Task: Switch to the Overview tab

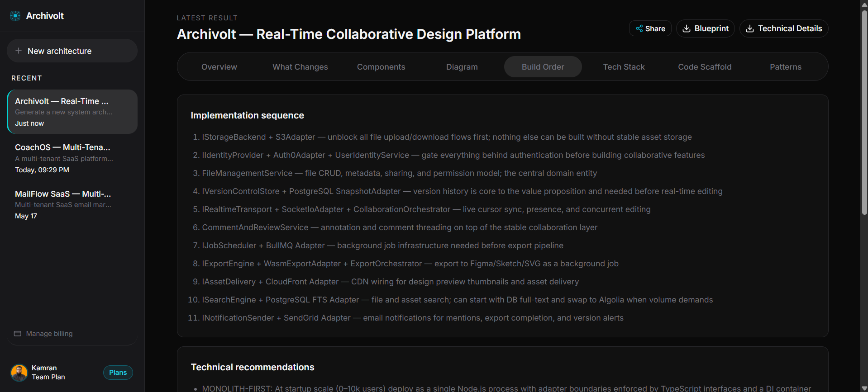Action: tap(219, 67)
